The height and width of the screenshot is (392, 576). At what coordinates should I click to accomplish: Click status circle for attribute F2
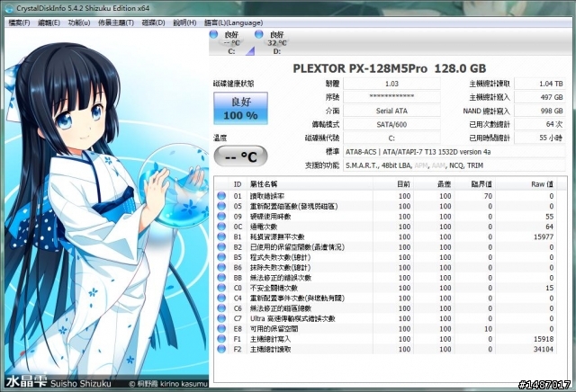coord(221,349)
